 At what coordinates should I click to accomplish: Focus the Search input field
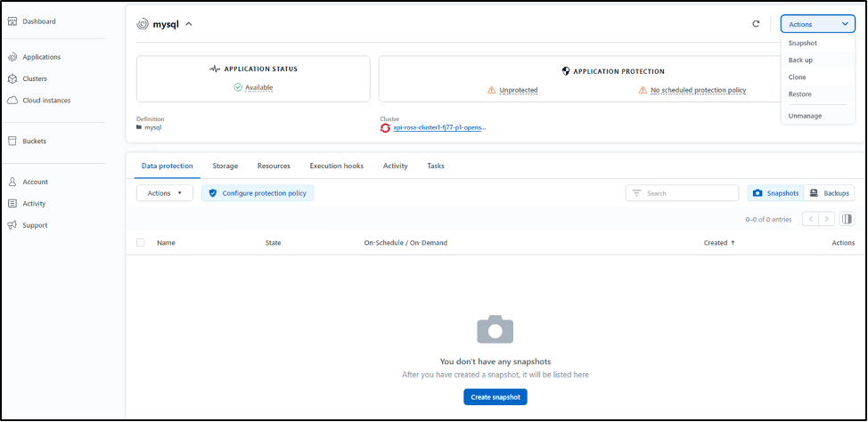pos(682,193)
